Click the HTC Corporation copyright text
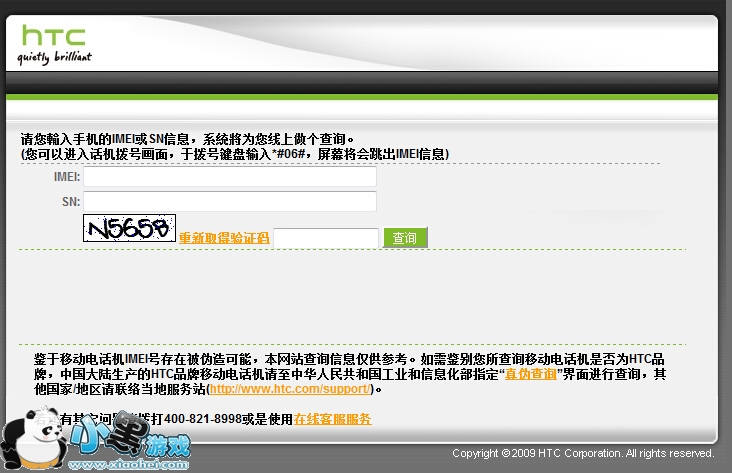This screenshot has width=732, height=473. 583,453
